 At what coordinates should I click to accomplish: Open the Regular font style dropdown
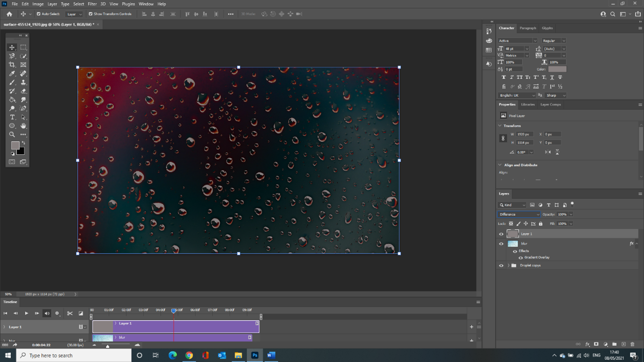554,41
